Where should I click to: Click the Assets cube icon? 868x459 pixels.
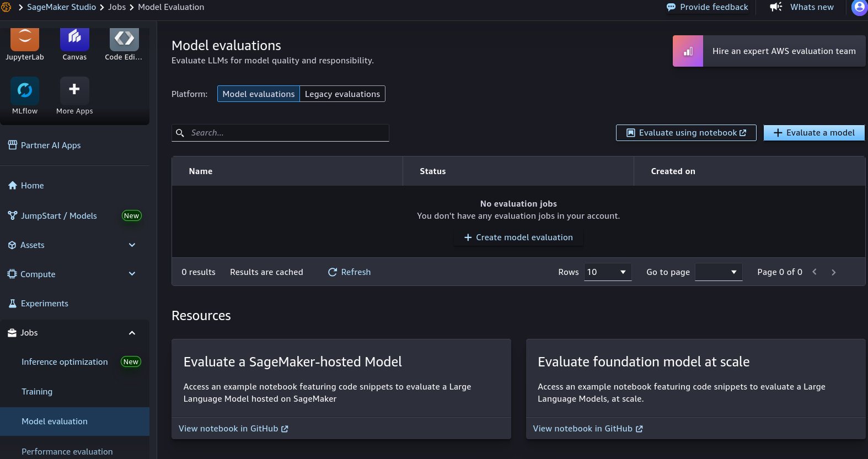point(12,245)
